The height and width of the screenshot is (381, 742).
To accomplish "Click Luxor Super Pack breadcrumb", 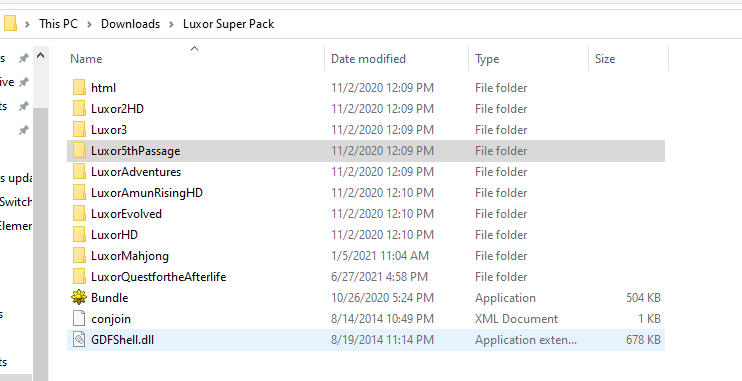I will pyautogui.click(x=229, y=24).
